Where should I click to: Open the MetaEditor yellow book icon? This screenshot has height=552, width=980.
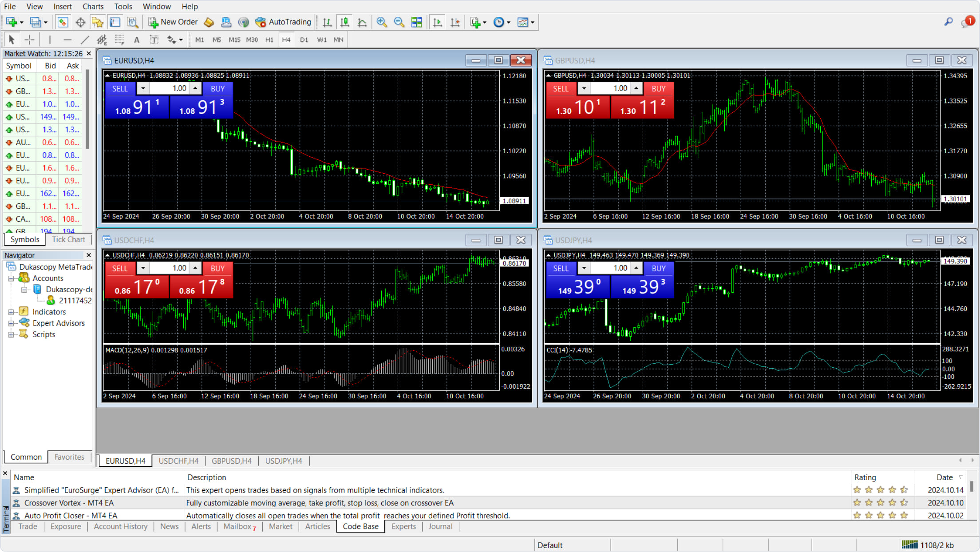point(209,22)
